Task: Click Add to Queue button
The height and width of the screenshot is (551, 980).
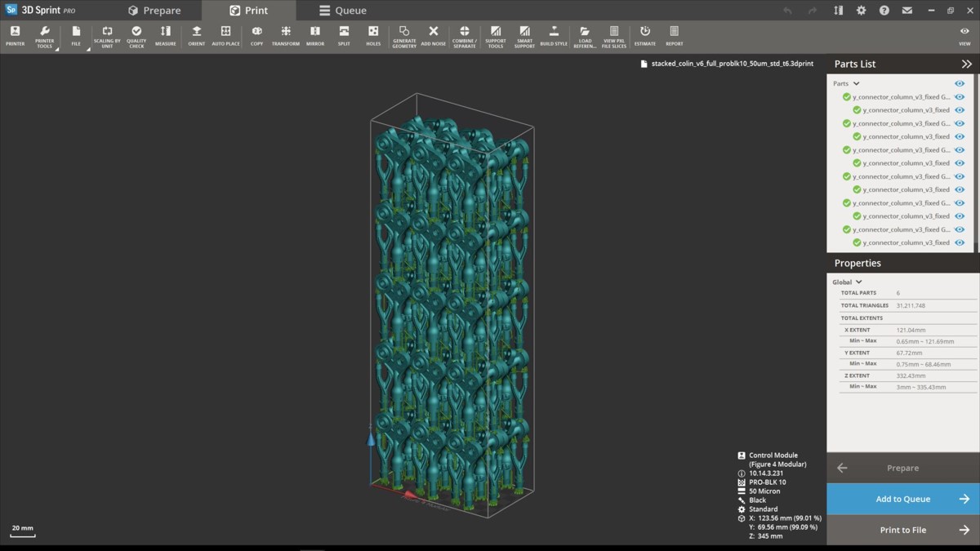Action: pos(903,499)
